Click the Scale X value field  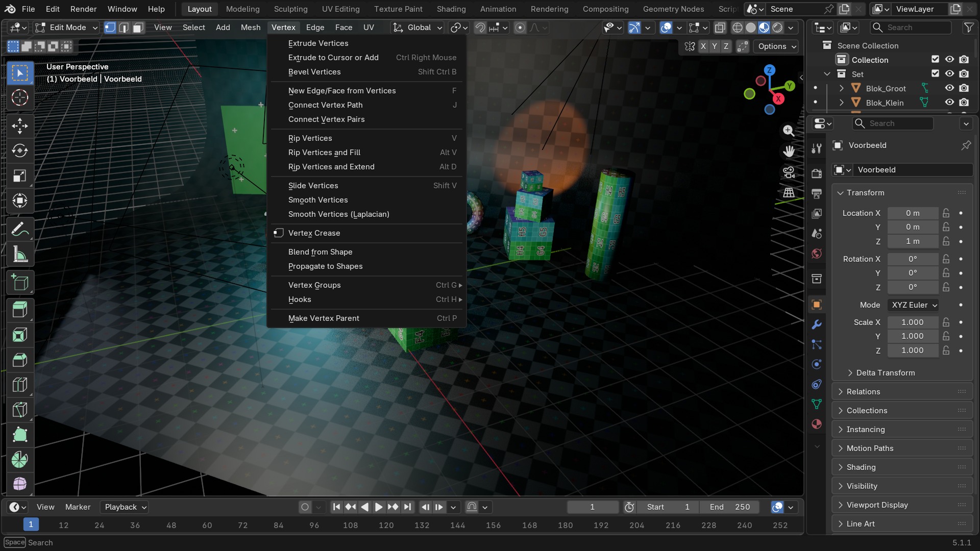coord(913,322)
